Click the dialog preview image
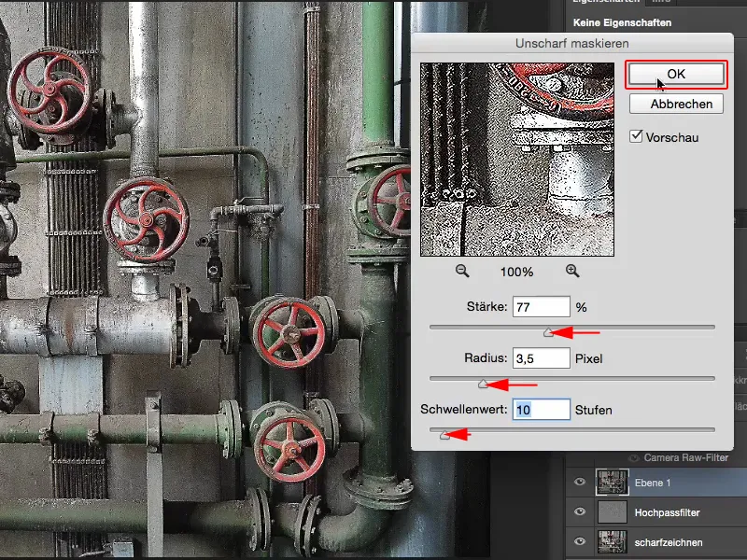 517,160
